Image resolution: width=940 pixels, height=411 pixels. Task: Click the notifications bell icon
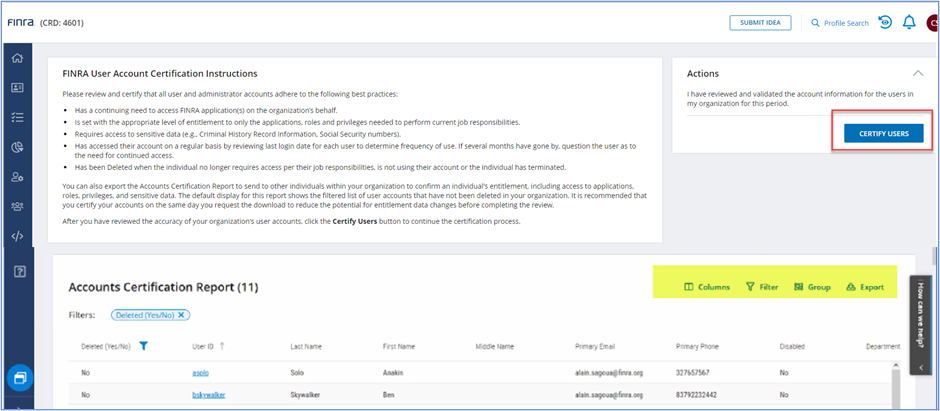909,22
